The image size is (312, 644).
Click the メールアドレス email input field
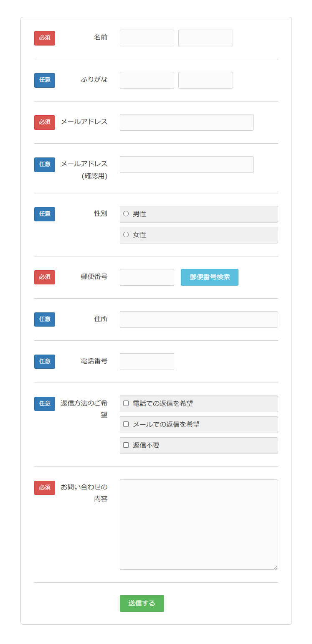186,122
